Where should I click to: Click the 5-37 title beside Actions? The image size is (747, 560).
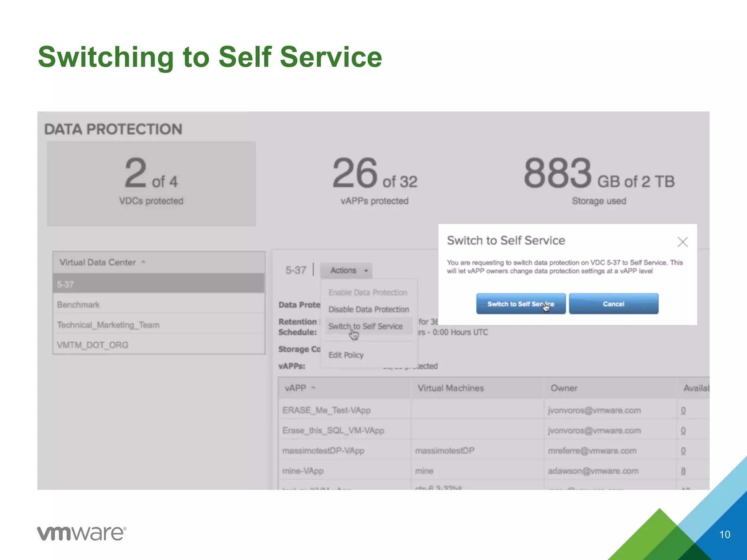(295, 270)
